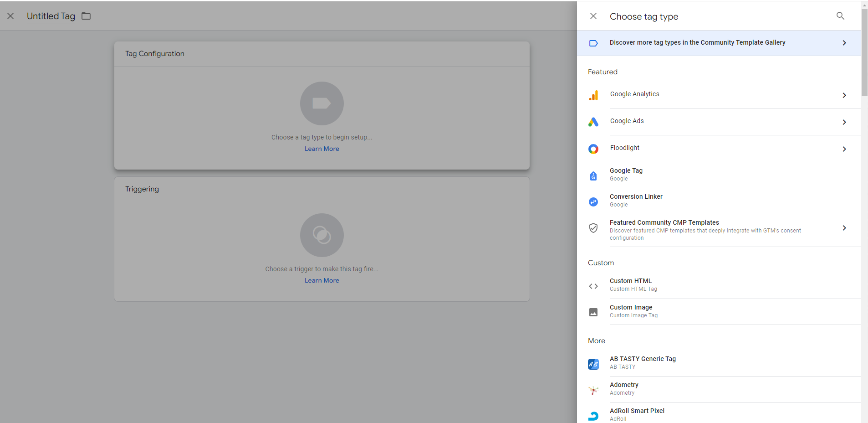Image resolution: width=868 pixels, height=423 pixels.
Task: Click the folder icon beside Untitled Tag
Action: click(86, 16)
